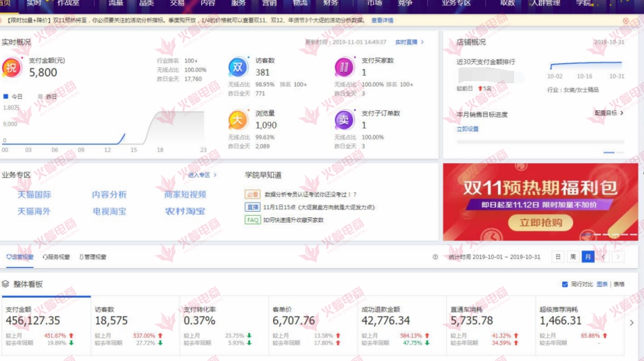Image resolution: width=644 pixels, height=361 pixels.
Task: Click the info icon before 统计时间
Action: pos(435,257)
